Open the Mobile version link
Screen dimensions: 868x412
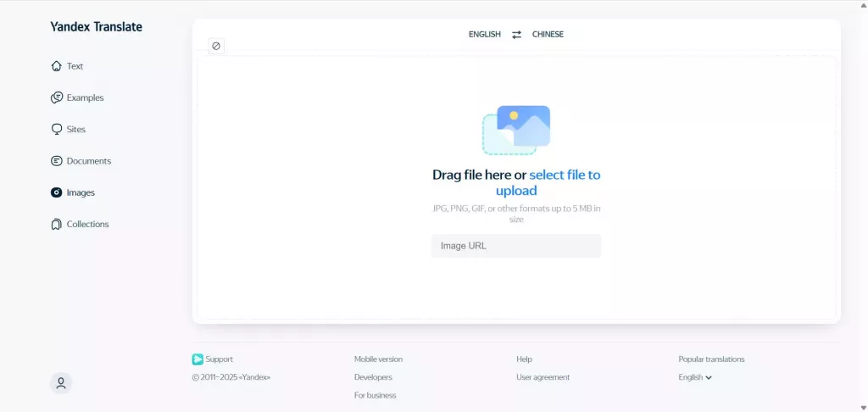[379, 359]
